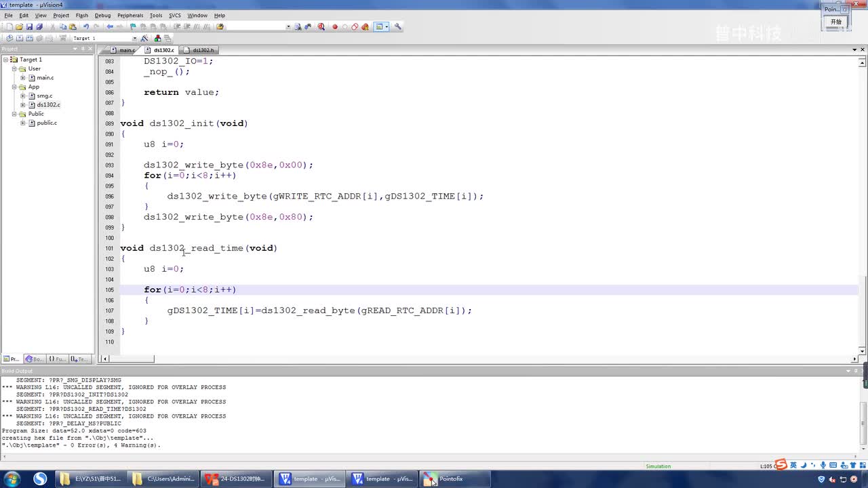The height and width of the screenshot is (488, 868).
Task: Select the public.c file in the tree
Action: coord(47,123)
